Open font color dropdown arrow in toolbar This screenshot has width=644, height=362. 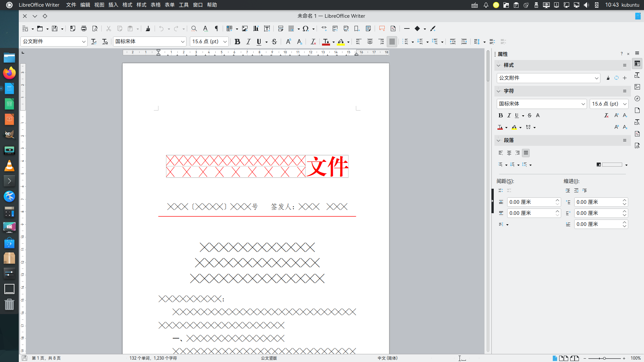333,42
